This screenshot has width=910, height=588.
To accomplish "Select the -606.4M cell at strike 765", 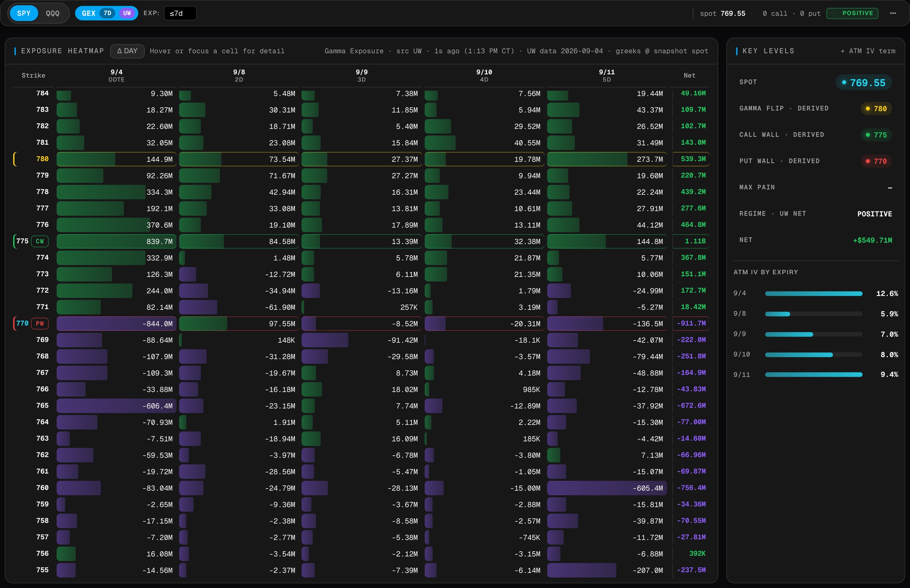I will pyautogui.click(x=116, y=406).
